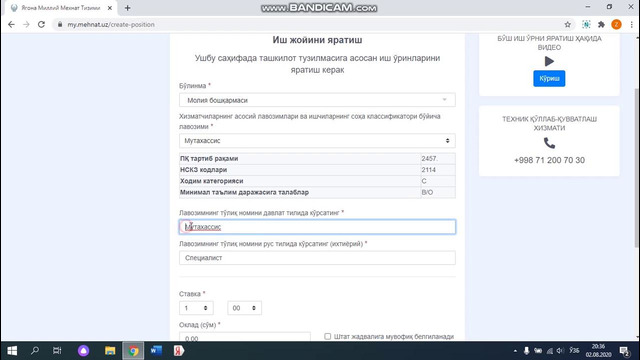
Task: Open the Windows Start menu
Action: click(x=12, y=351)
